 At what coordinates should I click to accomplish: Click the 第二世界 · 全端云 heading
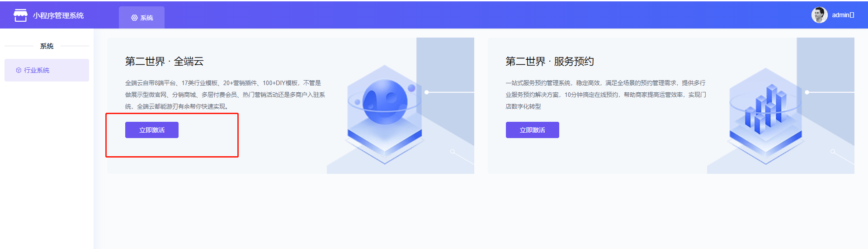coord(164,61)
